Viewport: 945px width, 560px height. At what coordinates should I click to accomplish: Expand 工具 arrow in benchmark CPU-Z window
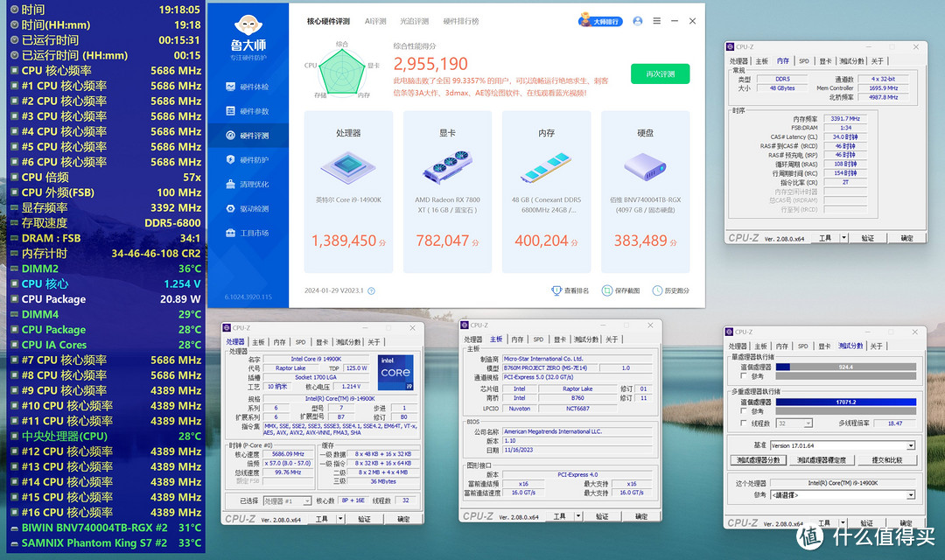(843, 522)
